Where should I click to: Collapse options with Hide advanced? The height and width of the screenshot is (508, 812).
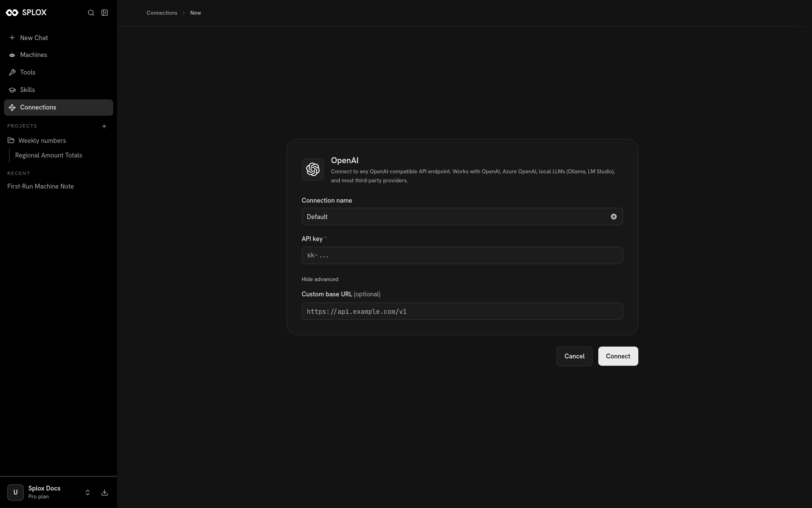[320, 279]
